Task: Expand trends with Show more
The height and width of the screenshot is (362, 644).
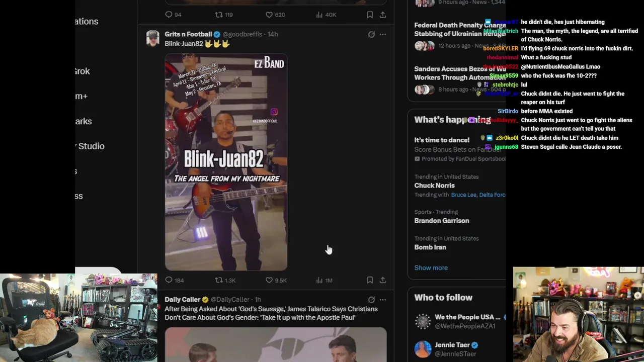Action: 431,267
